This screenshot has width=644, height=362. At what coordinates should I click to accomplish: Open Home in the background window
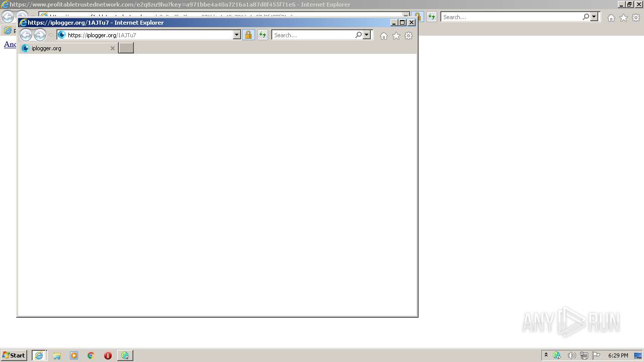[611, 18]
